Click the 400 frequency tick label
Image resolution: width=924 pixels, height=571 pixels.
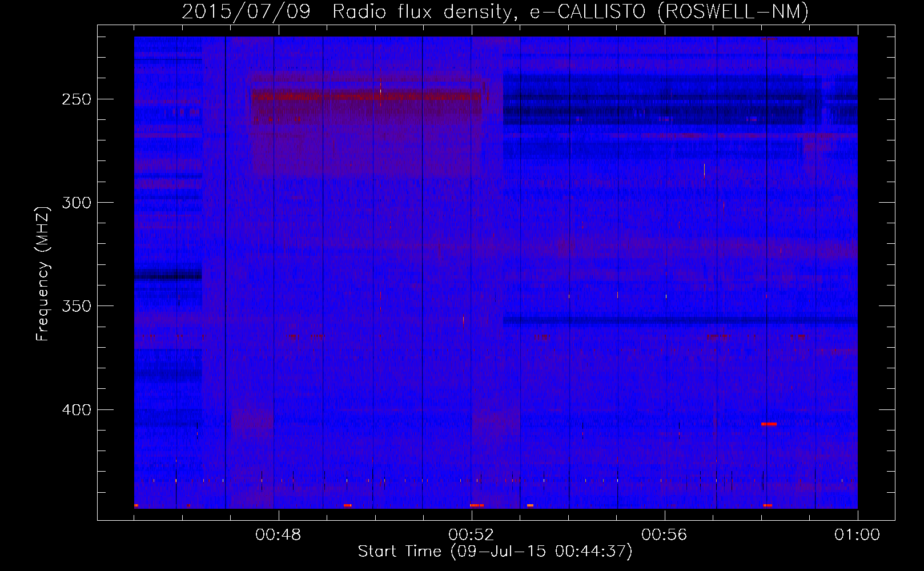point(77,410)
